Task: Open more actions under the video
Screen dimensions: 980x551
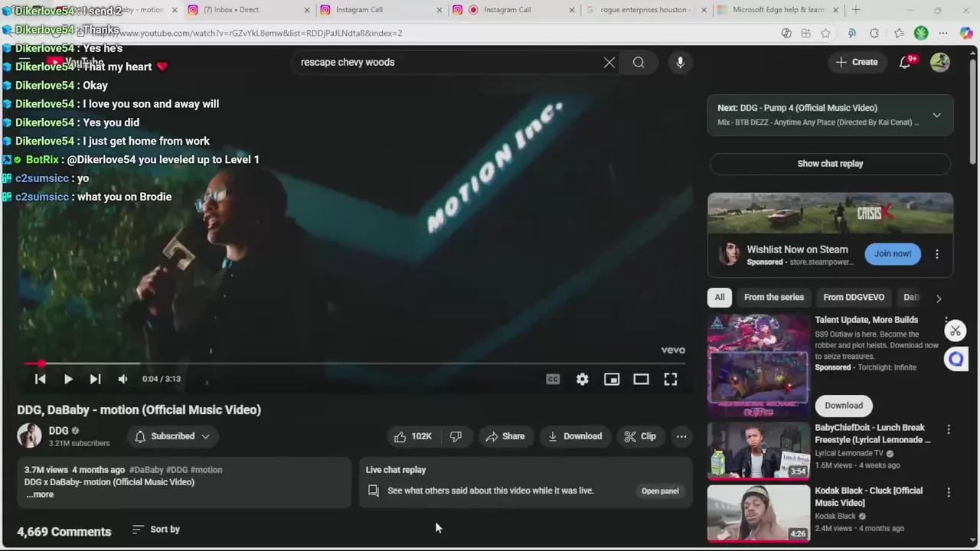Action: pyautogui.click(x=681, y=436)
